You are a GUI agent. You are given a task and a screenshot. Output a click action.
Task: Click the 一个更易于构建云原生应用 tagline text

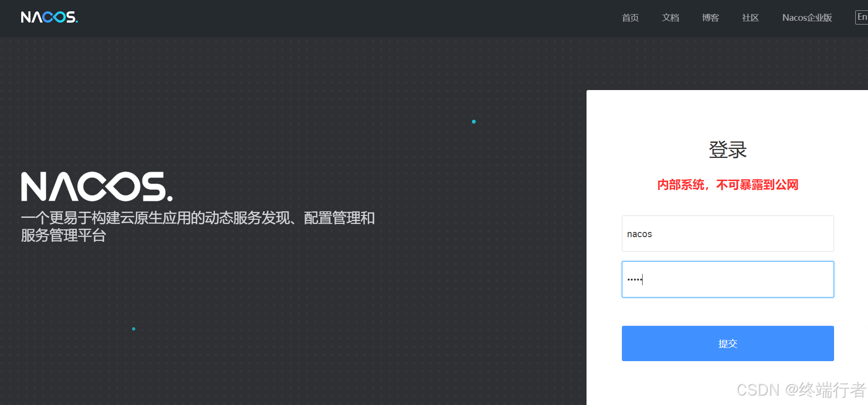(198, 227)
